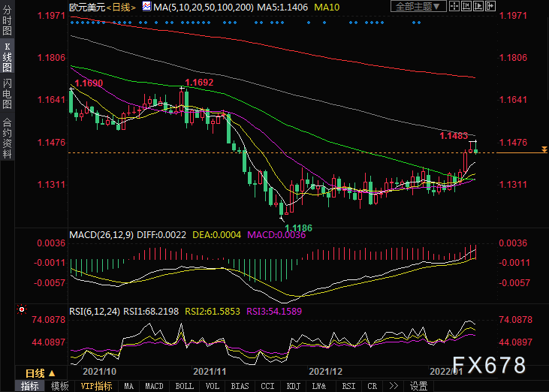The height and width of the screenshot is (392, 549).
Task: Select the K线图 sidebar tab
Action: [7, 57]
